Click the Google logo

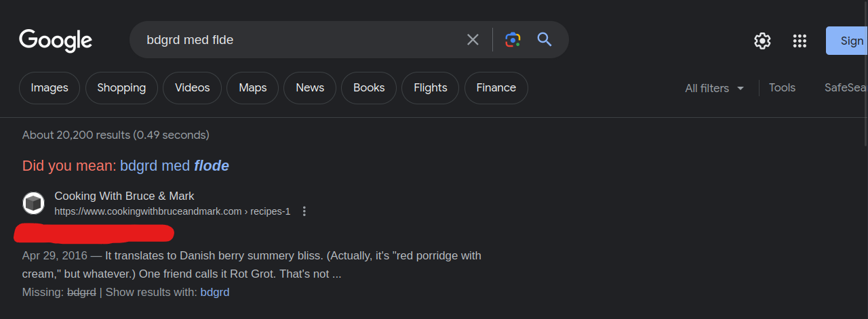[x=56, y=41]
